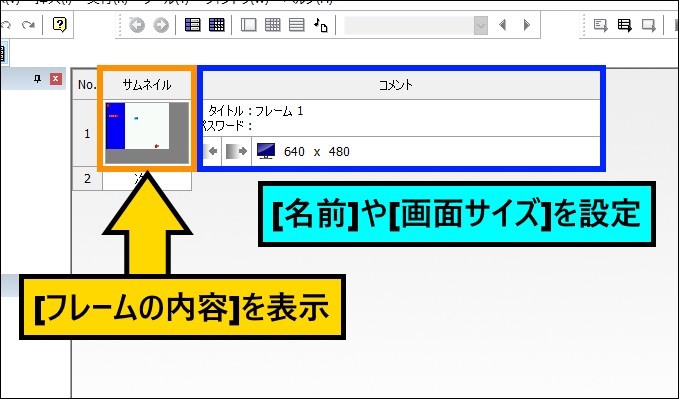Screen dimensions: 679x399
Task: Click the fade-in transition button for frame 1
Action: click(x=212, y=151)
